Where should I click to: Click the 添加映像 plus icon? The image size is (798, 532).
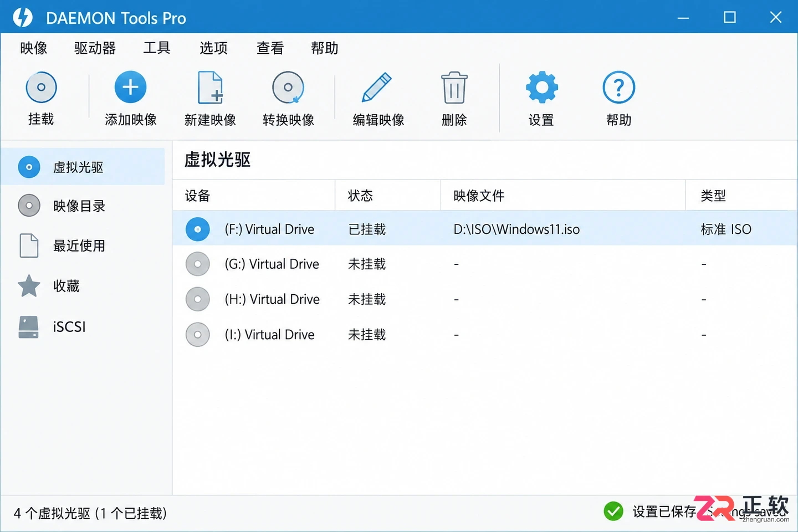[x=130, y=87]
